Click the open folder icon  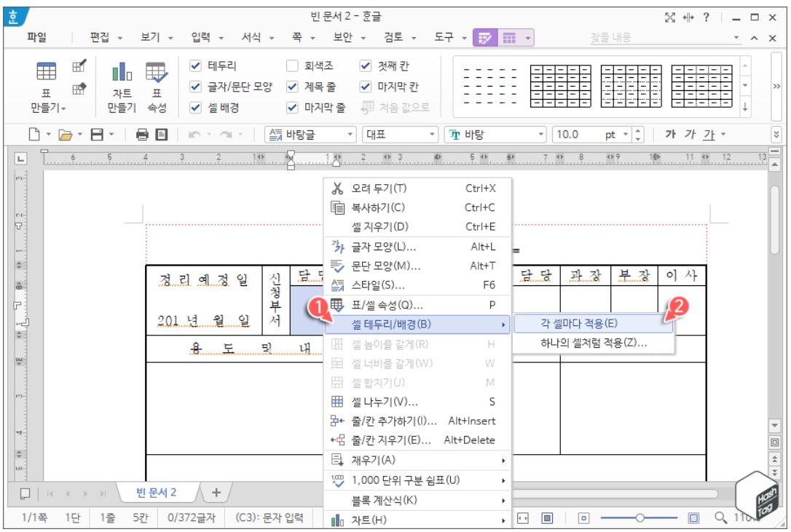pyautogui.click(x=65, y=135)
